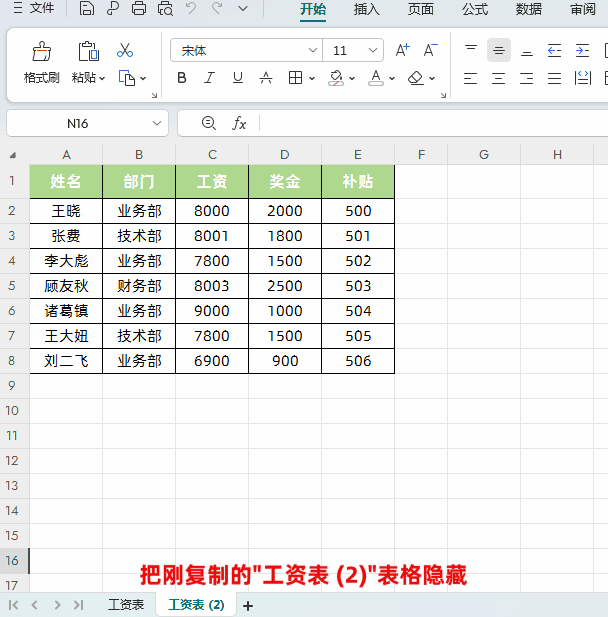The width and height of the screenshot is (608, 617).
Task: Open the 文件 menu
Action: click(34, 8)
